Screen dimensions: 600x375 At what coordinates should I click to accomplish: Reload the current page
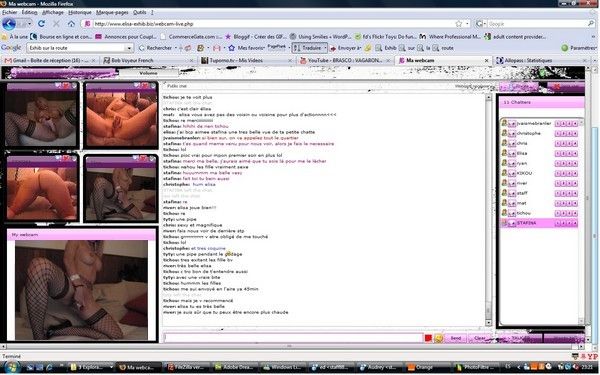click(41, 24)
